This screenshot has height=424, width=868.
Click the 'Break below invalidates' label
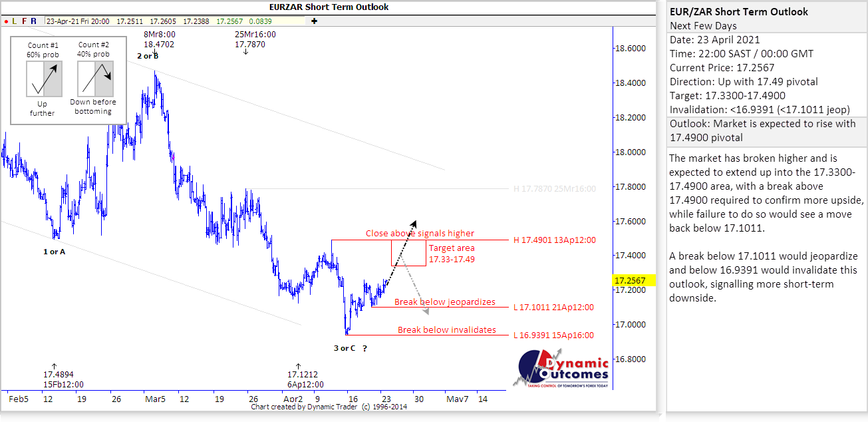(x=447, y=330)
